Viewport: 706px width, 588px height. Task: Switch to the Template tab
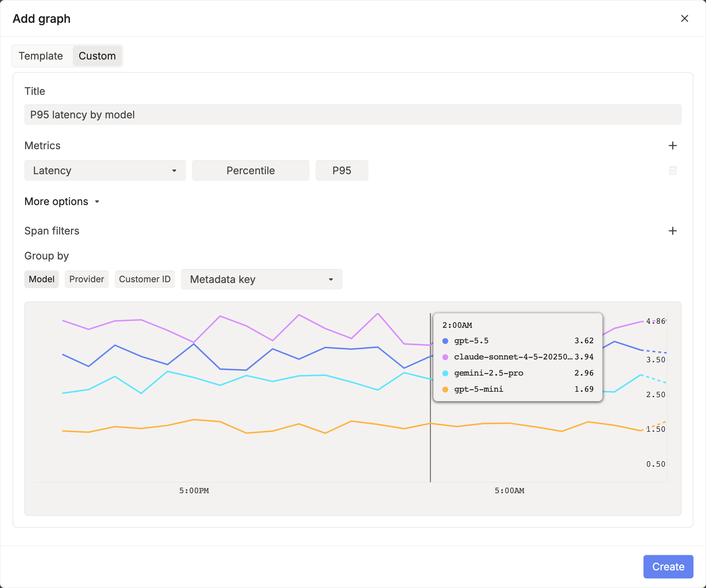[41, 56]
